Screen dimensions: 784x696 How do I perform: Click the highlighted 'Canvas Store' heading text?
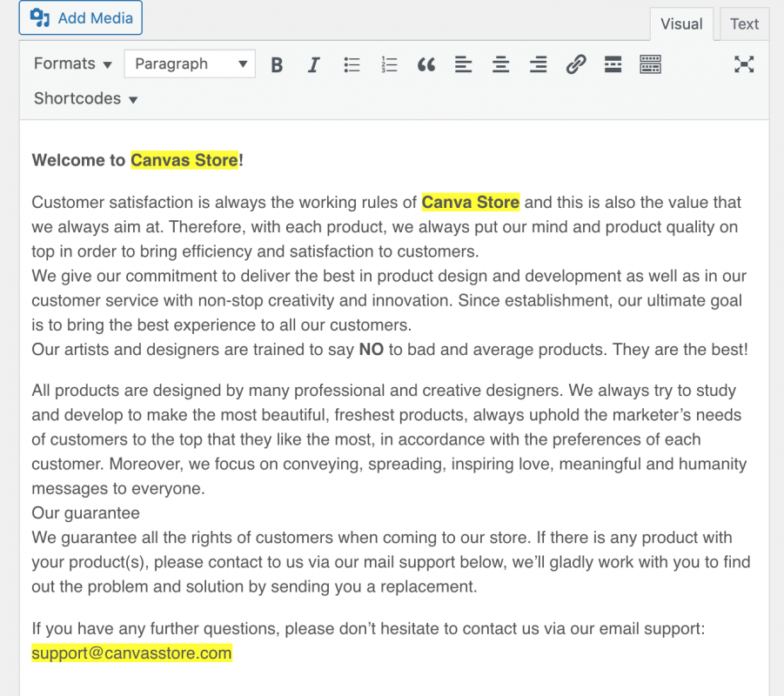click(x=184, y=160)
